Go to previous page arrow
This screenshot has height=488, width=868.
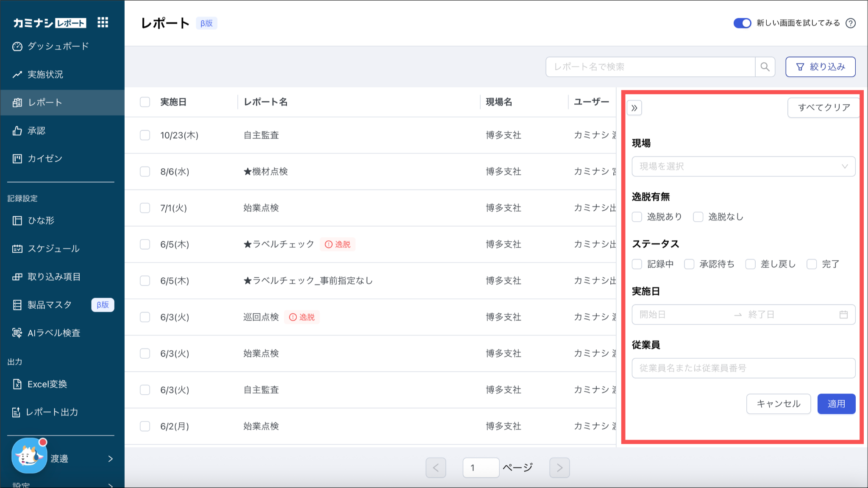(436, 468)
